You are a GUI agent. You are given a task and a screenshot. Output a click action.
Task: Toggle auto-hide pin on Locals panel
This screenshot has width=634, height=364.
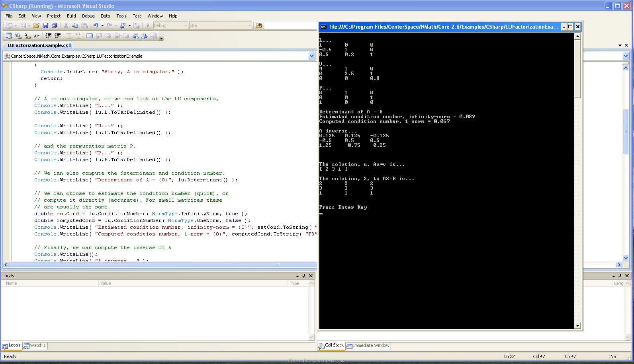304,275
